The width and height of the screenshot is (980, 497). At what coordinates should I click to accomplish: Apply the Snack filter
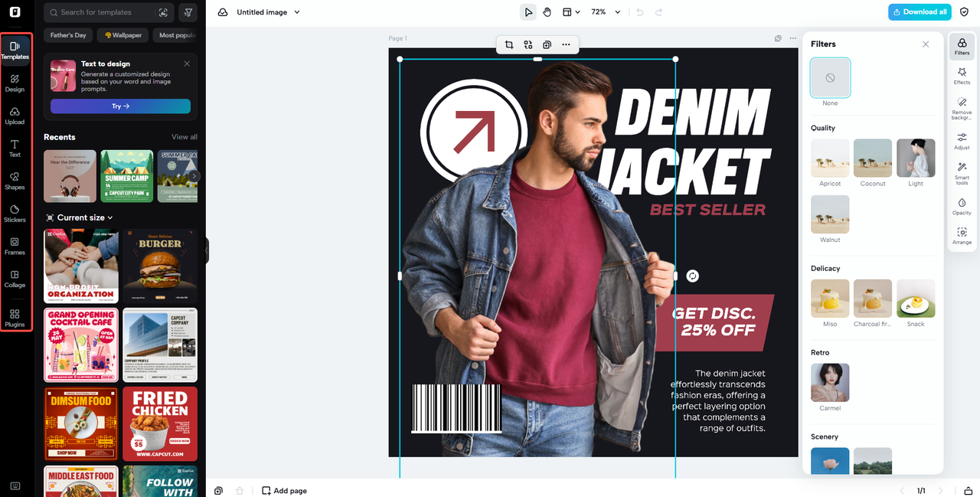coord(916,299)
